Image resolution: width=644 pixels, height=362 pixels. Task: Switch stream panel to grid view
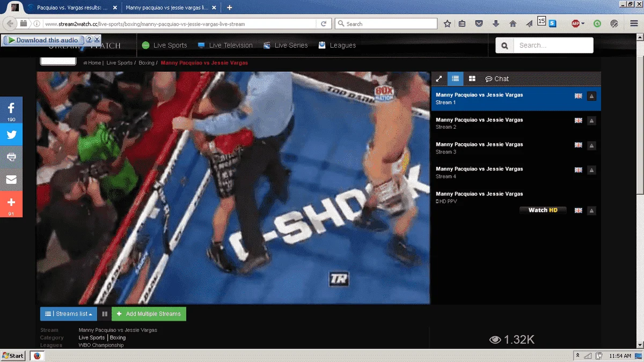[472, 79]
